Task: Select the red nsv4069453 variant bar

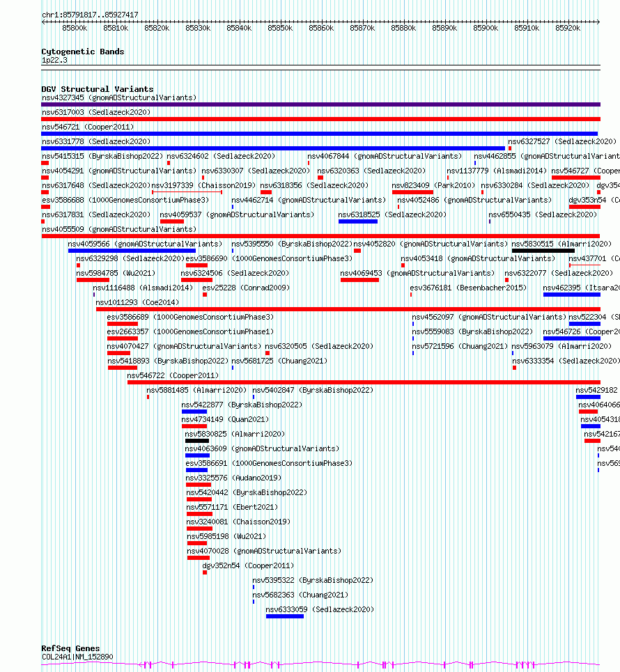Action: pyautogui.click(x=359, y=280)
